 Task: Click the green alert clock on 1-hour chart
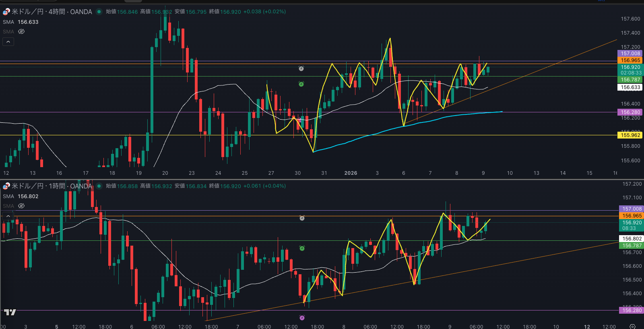302,248
